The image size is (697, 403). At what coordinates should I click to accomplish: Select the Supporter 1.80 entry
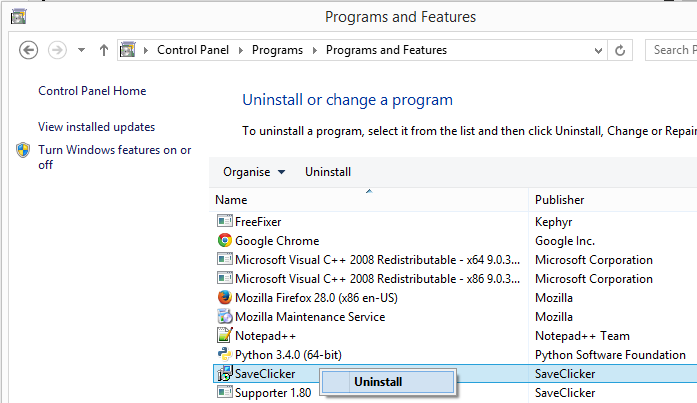point(273,393)
